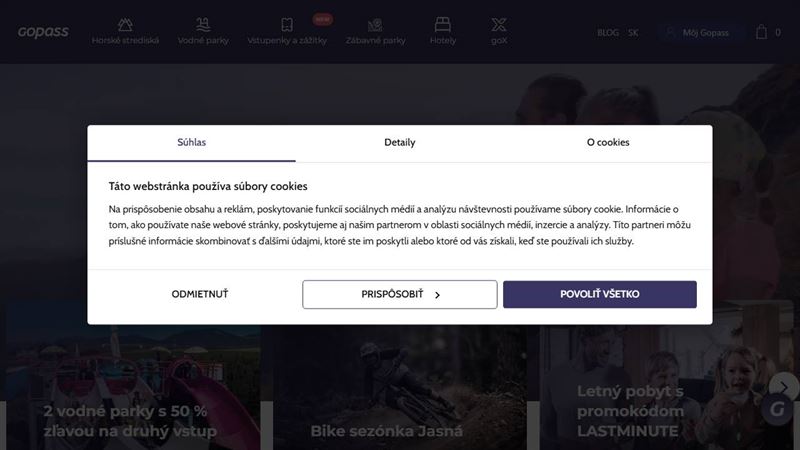The width and height of the screenshot is (800, 450).
Task: Open the Bike sezónka Jasná promo card
Action: pos(400,389)
